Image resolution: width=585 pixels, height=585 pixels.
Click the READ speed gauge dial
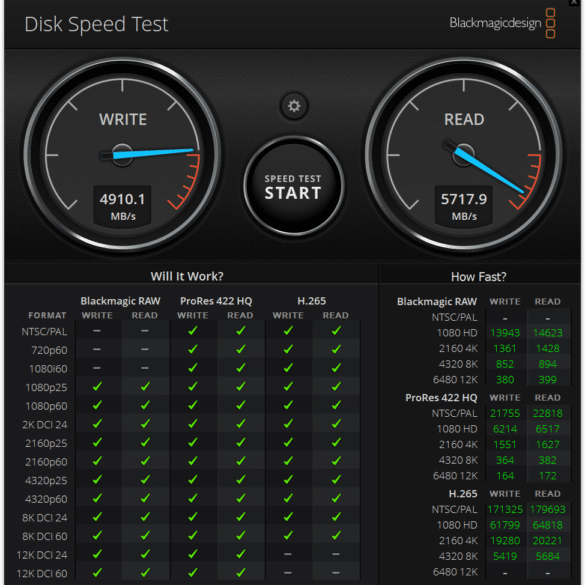(464, 154)
